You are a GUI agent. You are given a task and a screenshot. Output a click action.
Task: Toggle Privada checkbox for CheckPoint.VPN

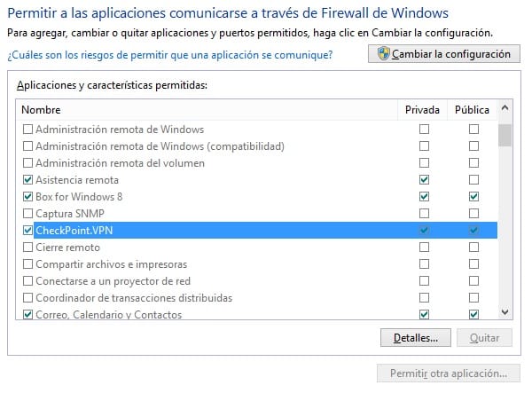(425, 231)
